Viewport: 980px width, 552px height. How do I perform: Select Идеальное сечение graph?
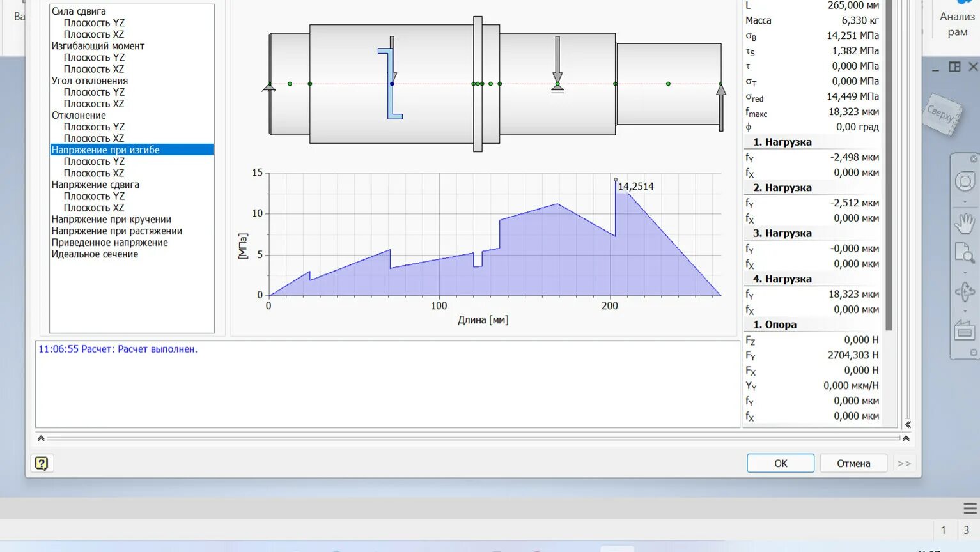click(x=95, y=254)
